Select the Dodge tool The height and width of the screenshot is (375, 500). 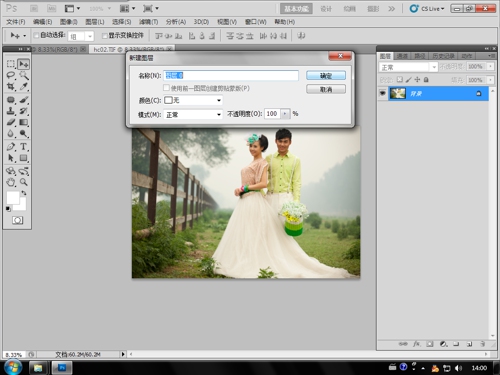23,134
